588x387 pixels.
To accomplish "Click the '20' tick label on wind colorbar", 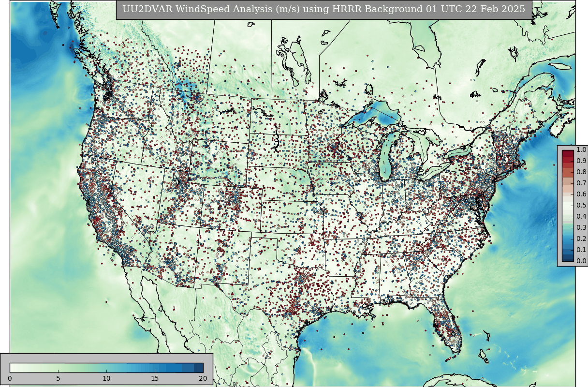I will pos(203,378).
